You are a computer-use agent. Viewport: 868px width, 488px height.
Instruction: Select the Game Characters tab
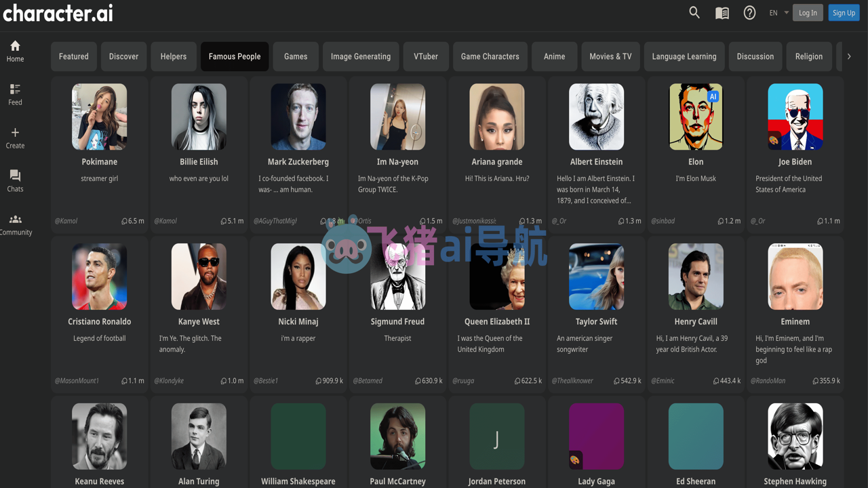click(x=490, y=56)
